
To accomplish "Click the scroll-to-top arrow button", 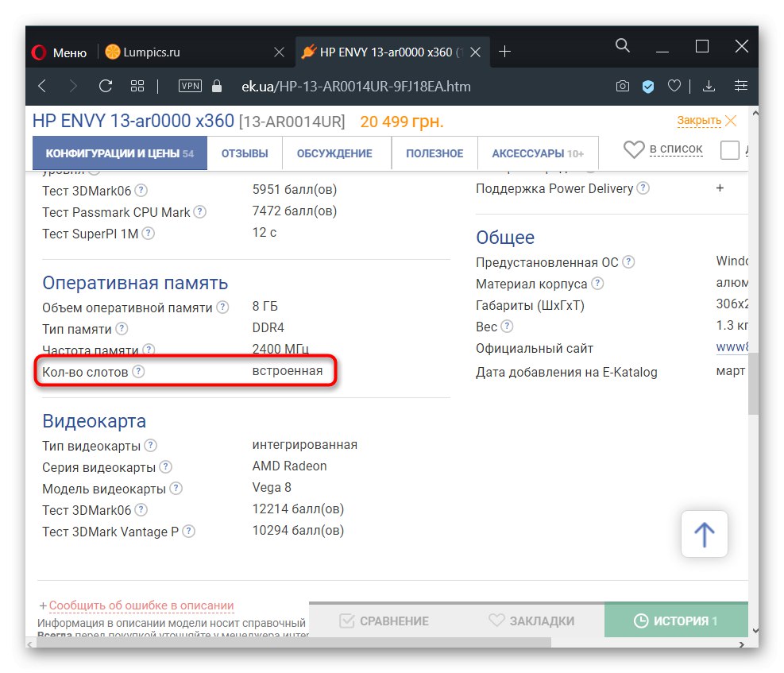I will (704, 534).
